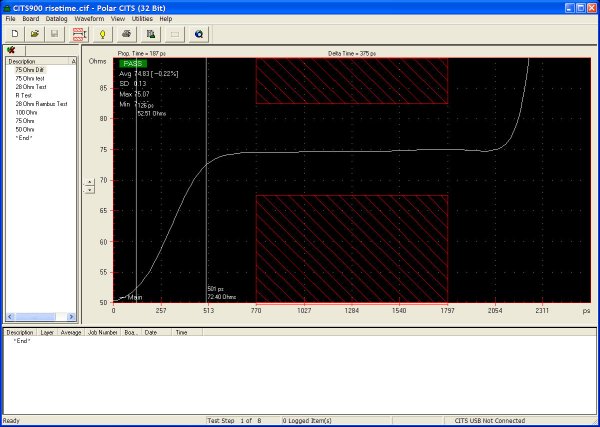Open a file using the folder icon
600x427 pixels.
pos(35,34)
